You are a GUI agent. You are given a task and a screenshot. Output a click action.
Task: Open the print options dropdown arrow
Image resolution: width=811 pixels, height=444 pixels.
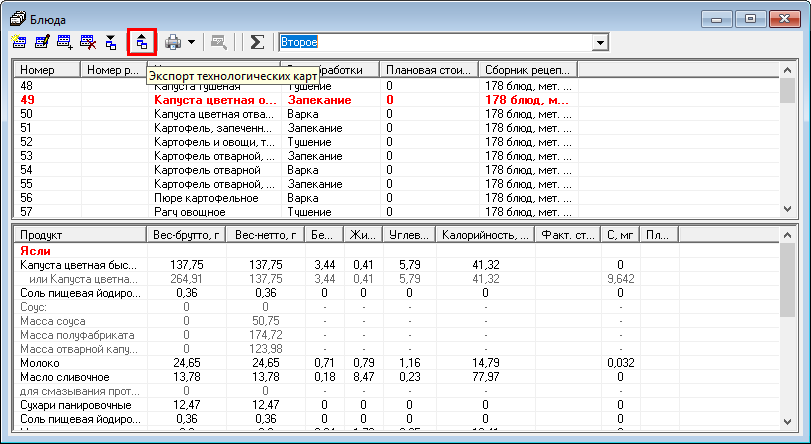coord(191,43)
